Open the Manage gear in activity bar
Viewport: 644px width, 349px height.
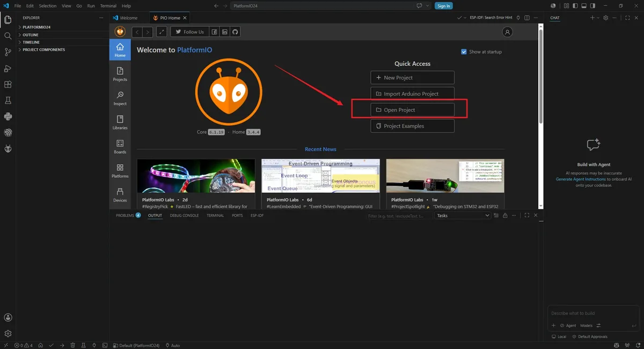coord(8,333)
